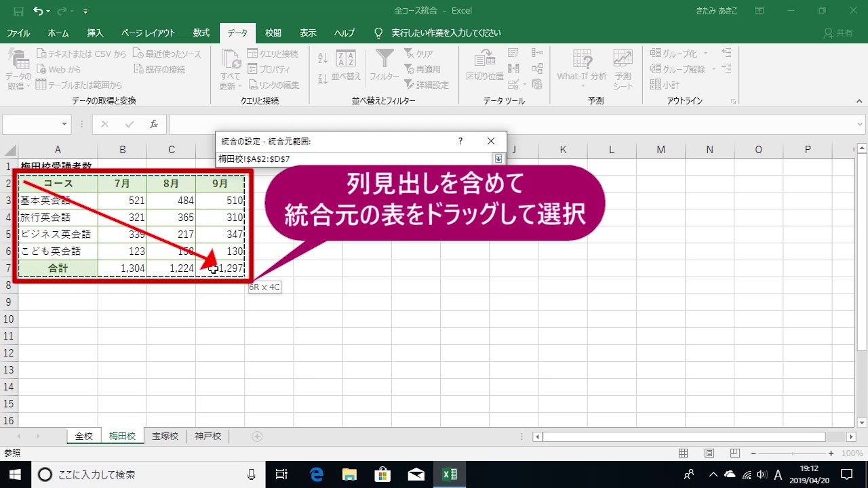Click the Save icon in quick access toolbar
Viewport: 868px width, 488px height.
(x=18, y=11)
